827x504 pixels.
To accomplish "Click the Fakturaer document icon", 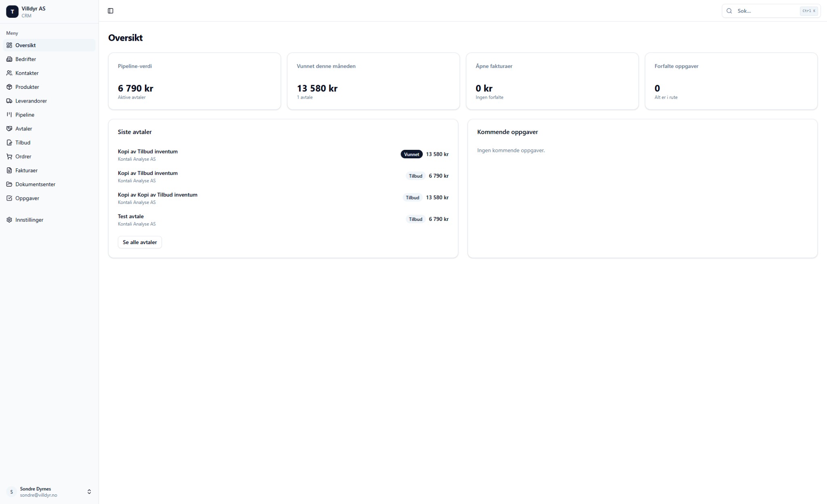I will point(10,170).
